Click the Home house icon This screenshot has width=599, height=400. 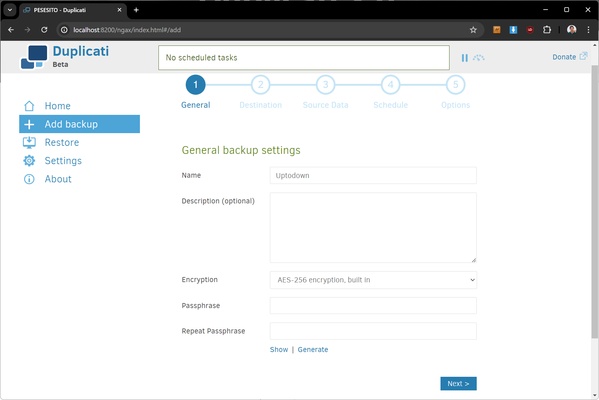pos(29,106)
